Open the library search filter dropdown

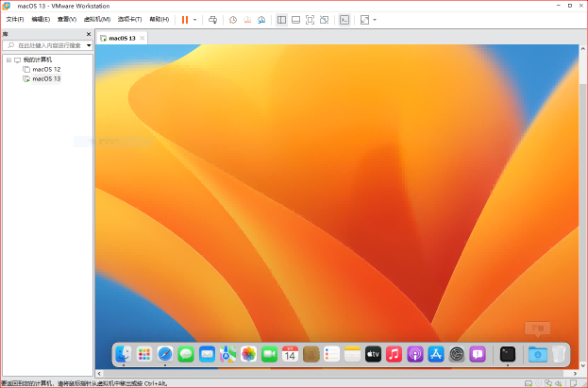89,45
